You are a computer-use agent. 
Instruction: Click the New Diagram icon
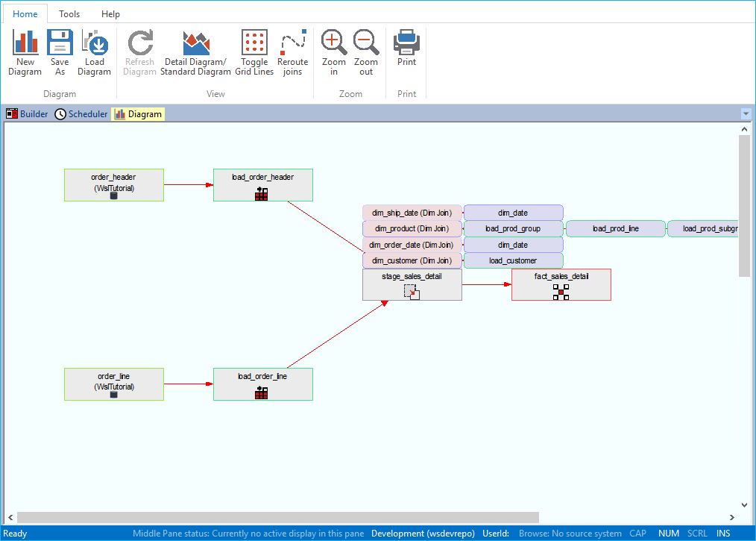25,42
